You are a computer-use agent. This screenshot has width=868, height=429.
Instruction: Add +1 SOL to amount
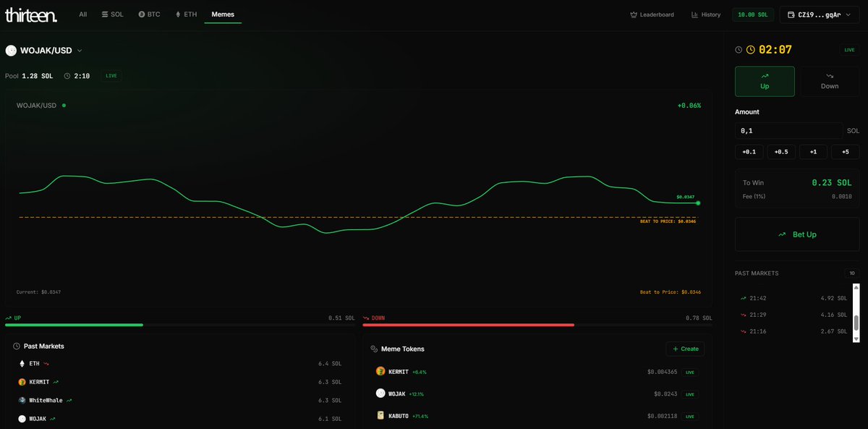(813, 152)
